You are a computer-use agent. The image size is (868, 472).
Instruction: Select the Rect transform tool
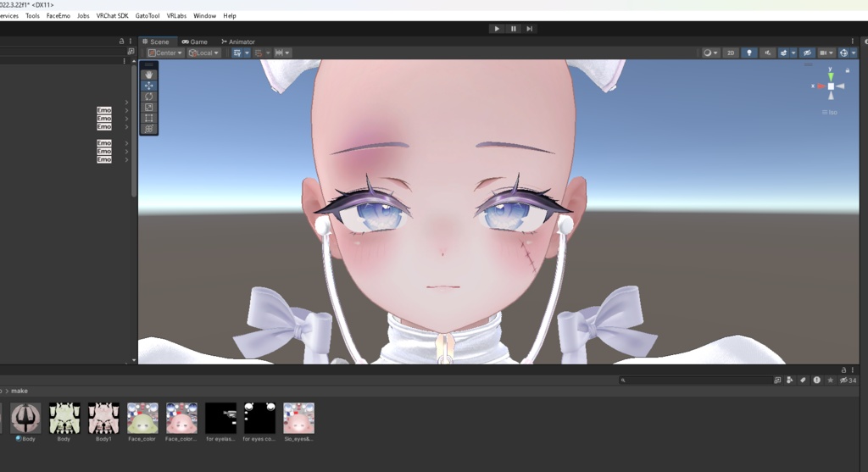point(148,118)
